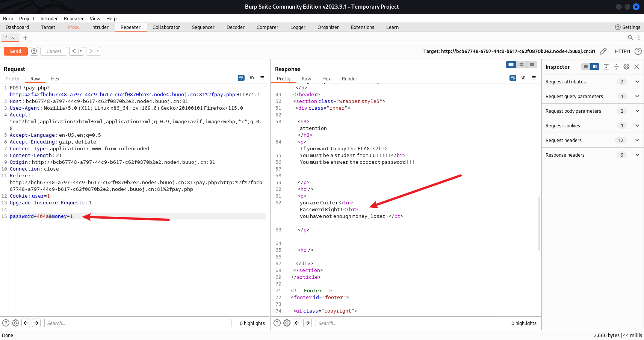
Task: Switch HTTP/1 protocol setting
Action: (x=622, y=51)
